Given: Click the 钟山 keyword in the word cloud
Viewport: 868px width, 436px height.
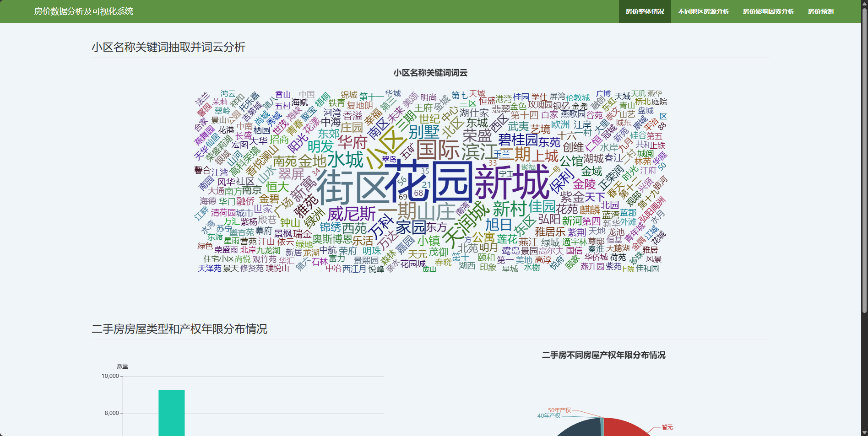Looking at the screenshot, I should coord(290,223).
